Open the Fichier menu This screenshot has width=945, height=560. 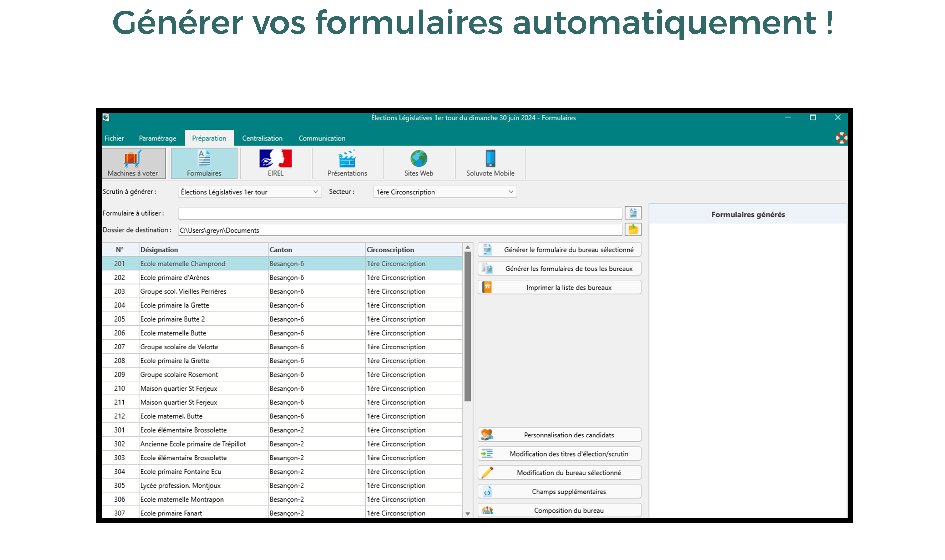point(114,138)
